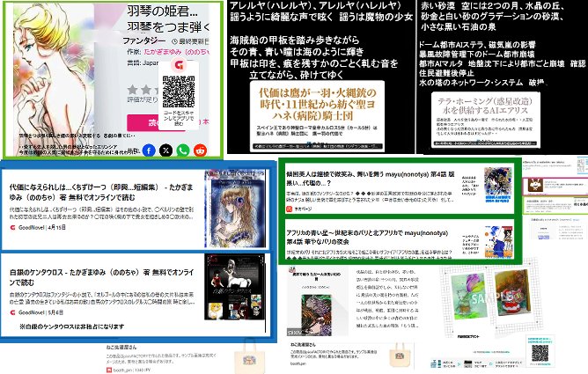Image resolution: width=588 pixels, height=374 pixels.
Task: Click the QR code in the novel card
Action: coord(179,92)
